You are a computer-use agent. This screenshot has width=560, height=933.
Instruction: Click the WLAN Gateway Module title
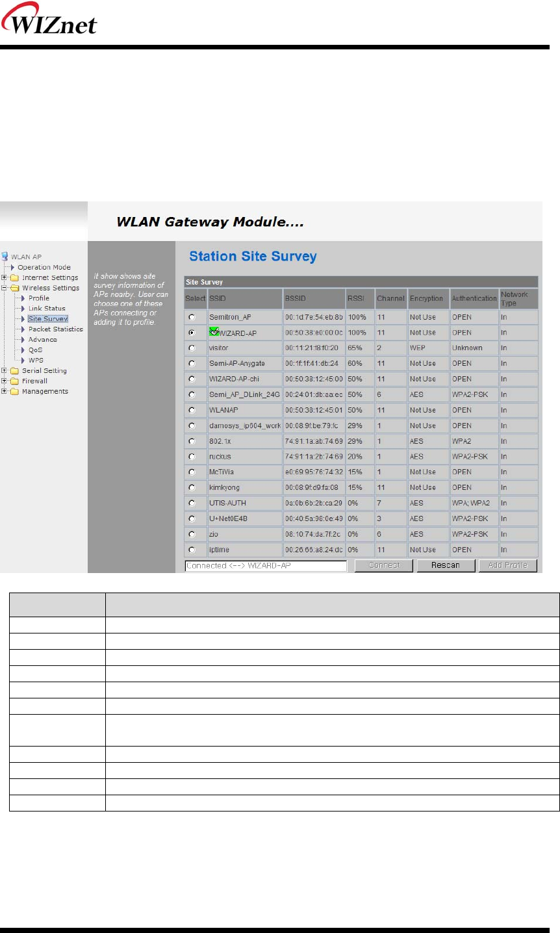tap(210, 222)
